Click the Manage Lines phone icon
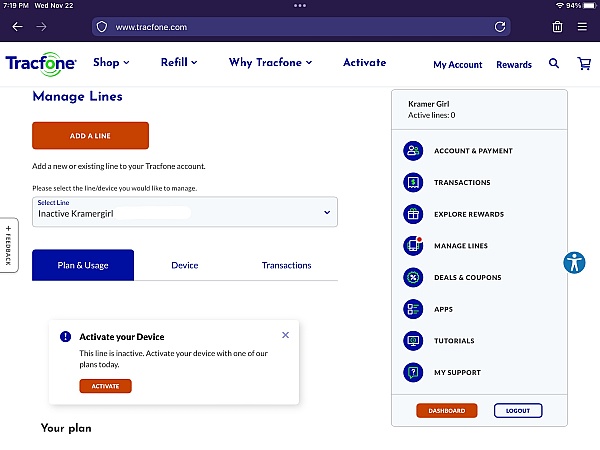600x450 pixels. [413, 246]
